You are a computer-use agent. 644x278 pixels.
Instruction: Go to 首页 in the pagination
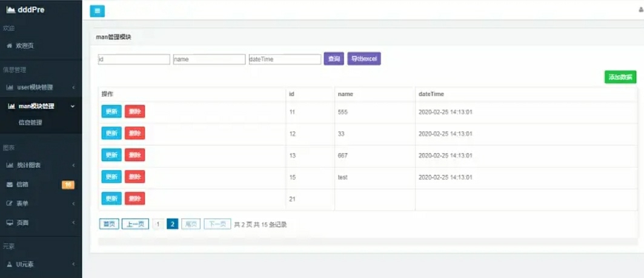[109, 224]
